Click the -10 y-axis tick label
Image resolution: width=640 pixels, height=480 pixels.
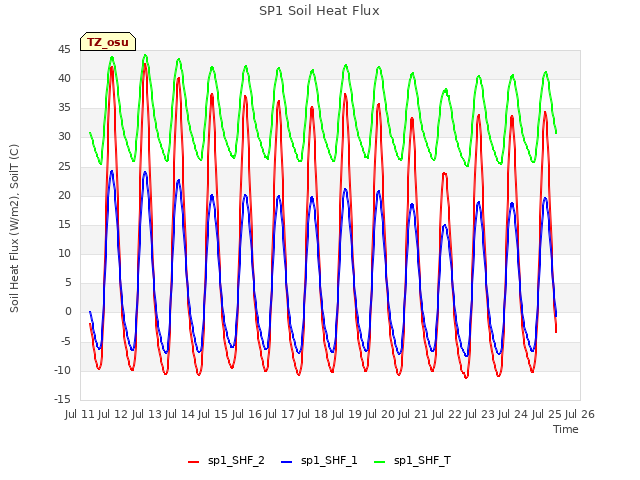[62, 371]
